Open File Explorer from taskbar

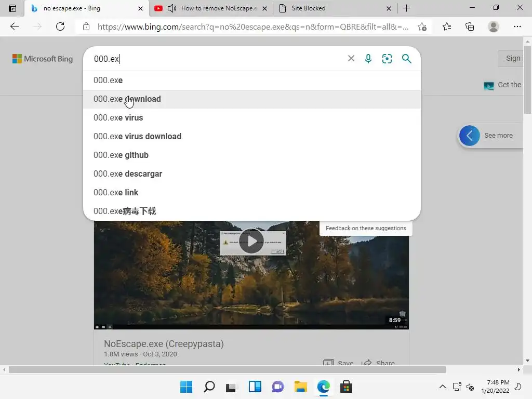click(x=301, y=387)
